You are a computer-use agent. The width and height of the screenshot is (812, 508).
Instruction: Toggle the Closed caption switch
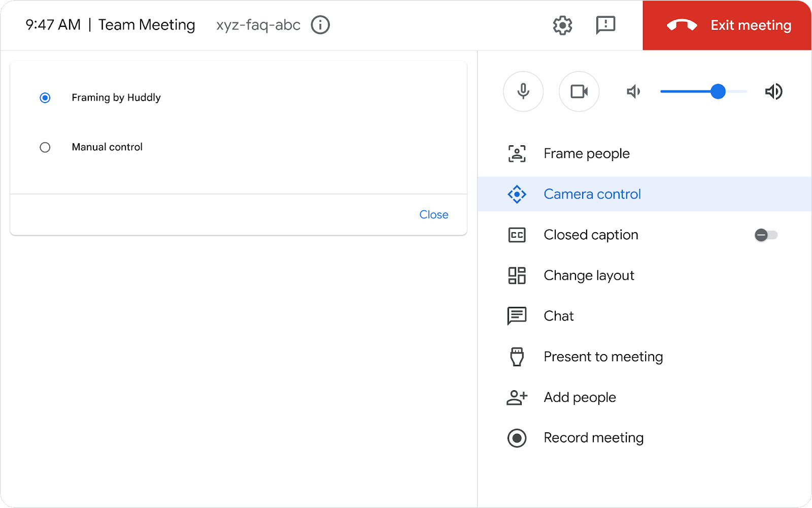(x=766, y=235)
